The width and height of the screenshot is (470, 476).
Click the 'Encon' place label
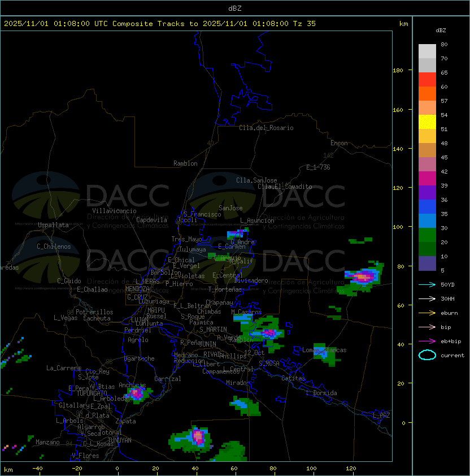[x=339, y=143]
